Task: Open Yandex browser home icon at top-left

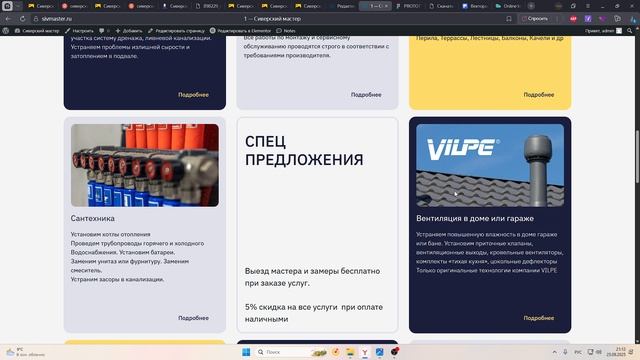Action: click(7, 6)
